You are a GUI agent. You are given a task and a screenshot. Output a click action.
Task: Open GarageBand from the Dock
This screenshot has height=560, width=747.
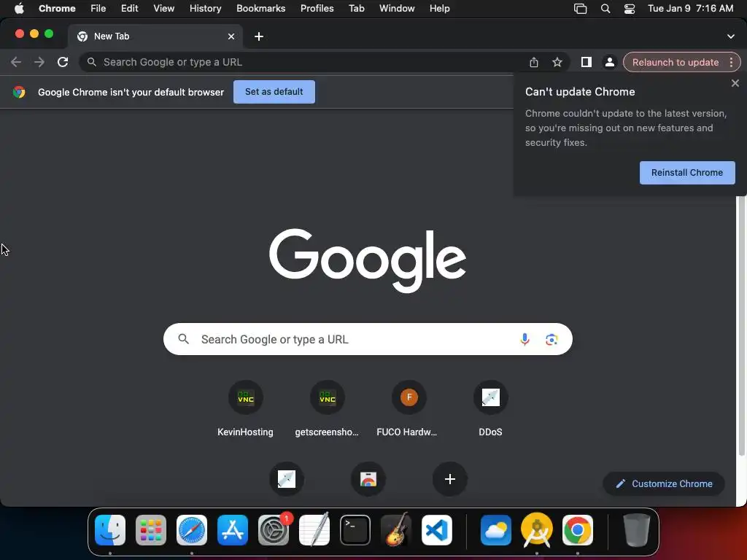click(396, 530)
